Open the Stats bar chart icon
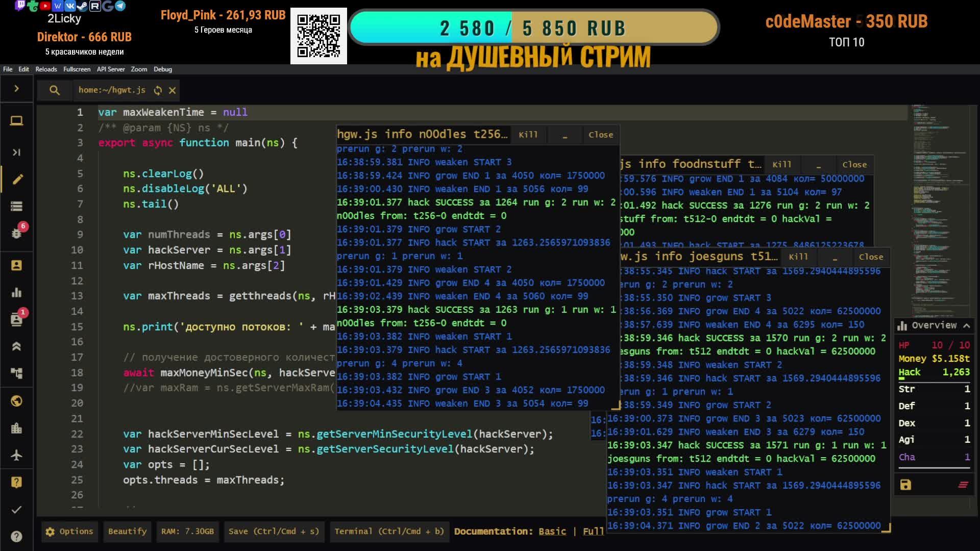The width and height of the screenshot is (980, 551). [x=16, y=292]
